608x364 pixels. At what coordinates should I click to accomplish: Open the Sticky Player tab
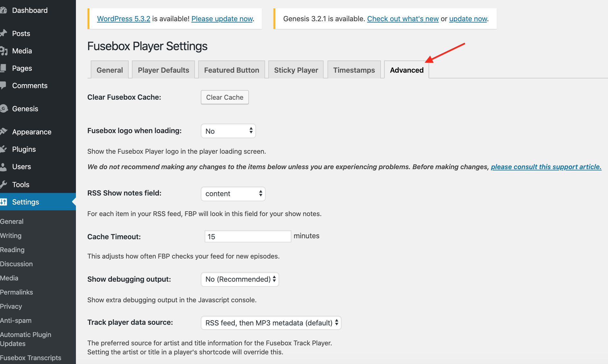(x=296, y=70)
